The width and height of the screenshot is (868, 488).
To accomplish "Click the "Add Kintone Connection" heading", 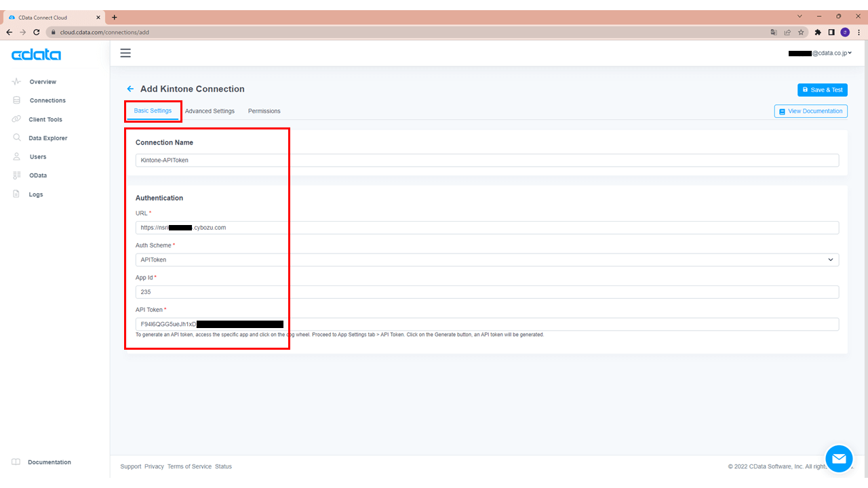I will tap(193, 89).
